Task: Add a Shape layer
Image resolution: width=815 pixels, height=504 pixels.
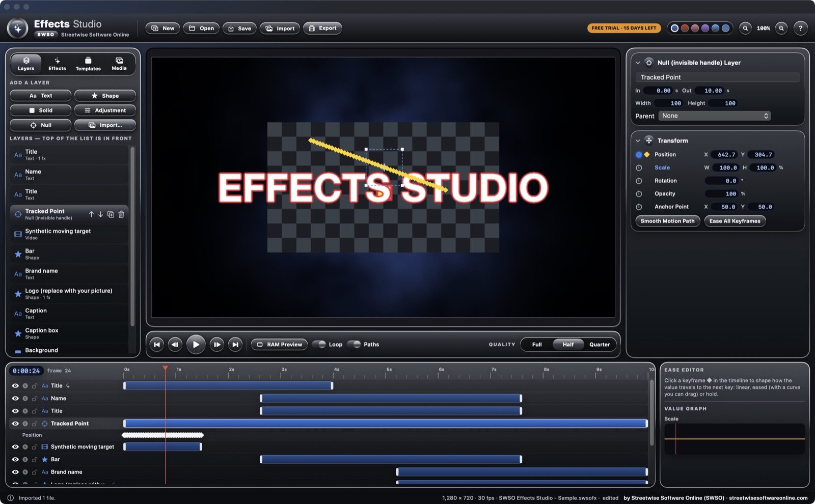Action: pyautogui.click(x=105, y=96)
